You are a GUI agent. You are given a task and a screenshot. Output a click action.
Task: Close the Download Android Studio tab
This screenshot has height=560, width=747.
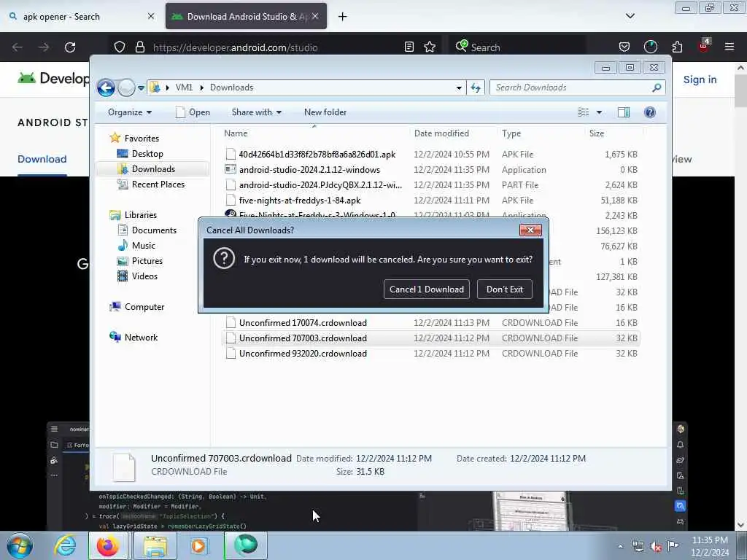tap(315, 16)
